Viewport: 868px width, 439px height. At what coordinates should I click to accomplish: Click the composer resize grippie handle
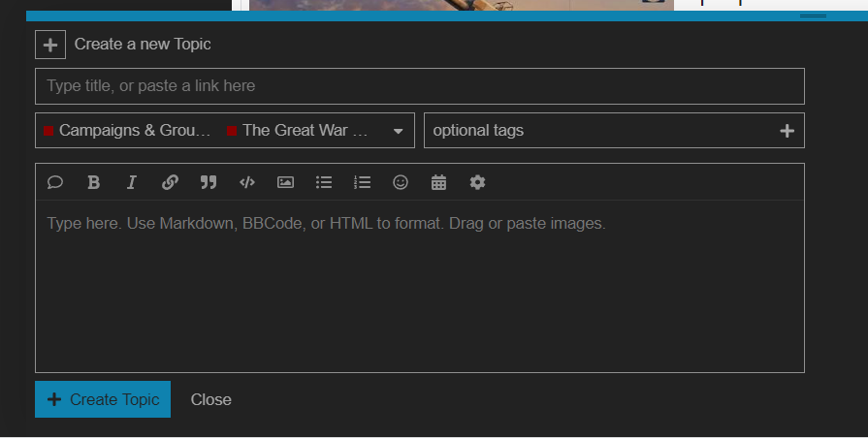point(813,16)
